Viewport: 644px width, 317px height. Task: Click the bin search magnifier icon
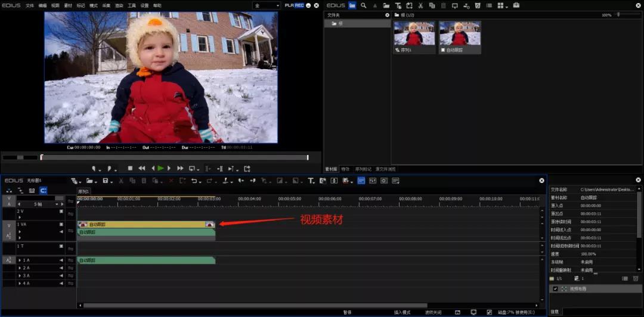tap(364, 6)
